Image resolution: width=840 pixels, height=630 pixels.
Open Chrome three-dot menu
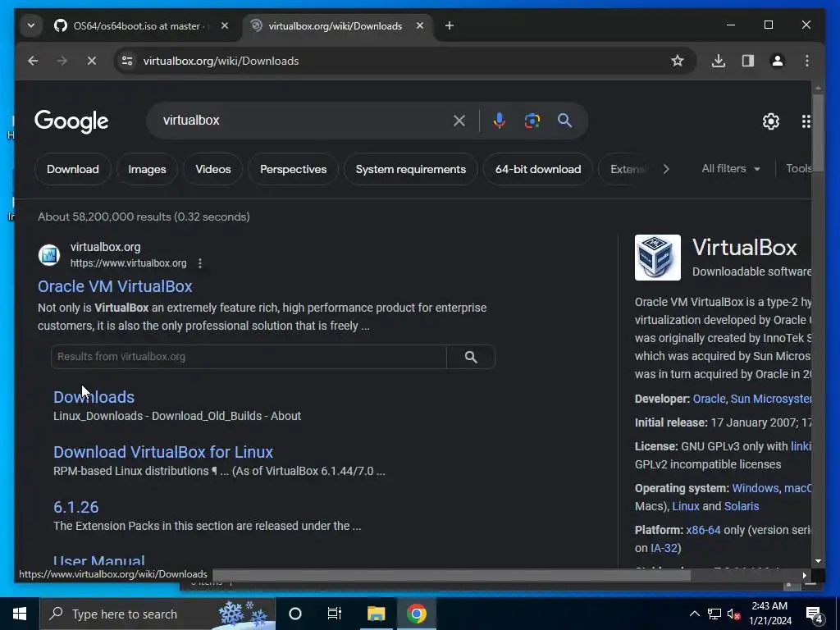pyautogui.click(x=807, y=61)
